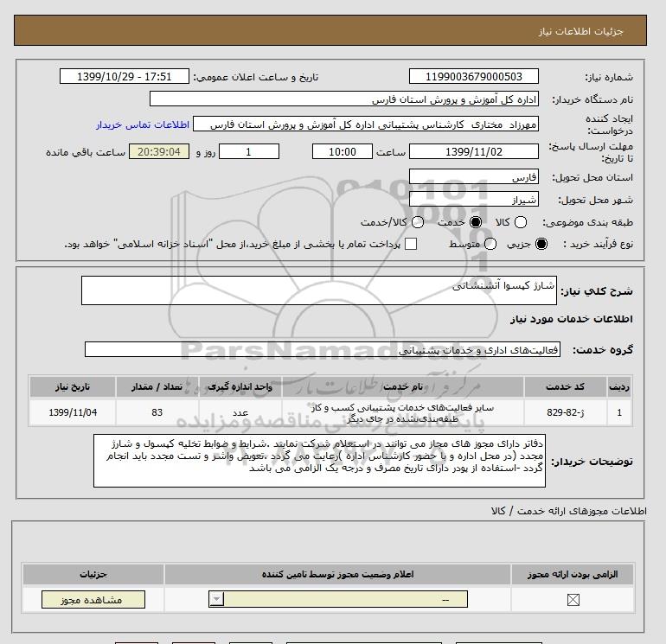The height and width of the screenshot is (644, 666).
Task: Click the remaining days field showing 1
Action: [249, 152]
